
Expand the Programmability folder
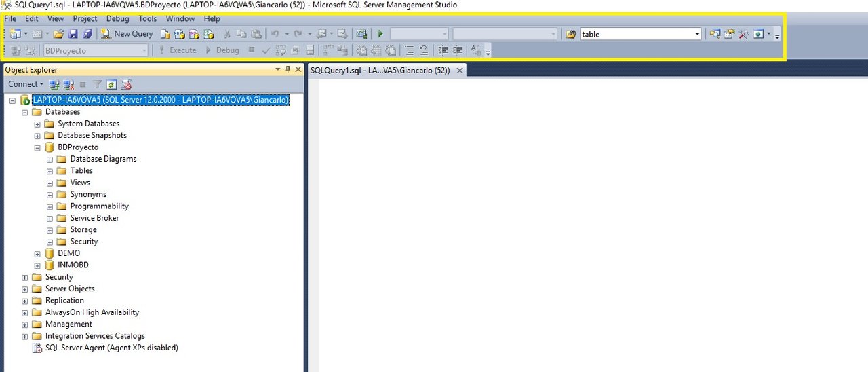(50, 206)
